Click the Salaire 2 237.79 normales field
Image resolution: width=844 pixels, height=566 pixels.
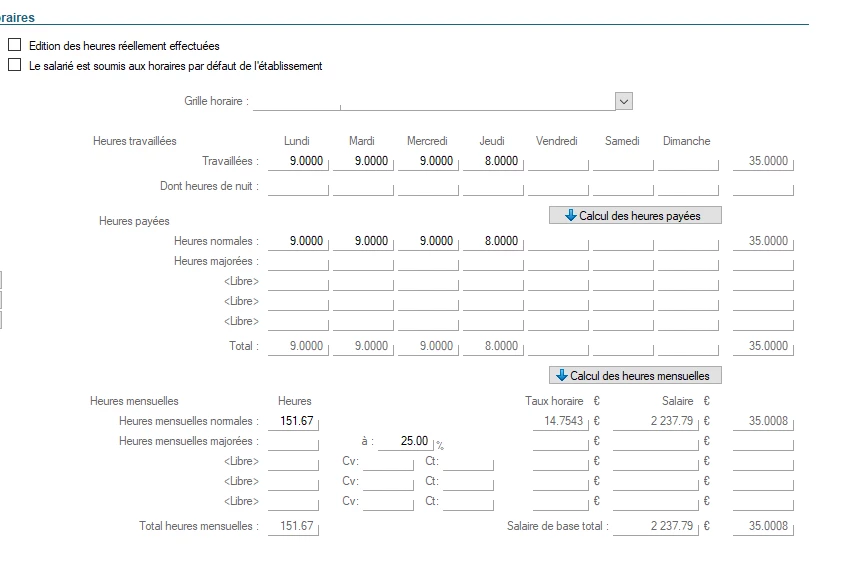656,421
